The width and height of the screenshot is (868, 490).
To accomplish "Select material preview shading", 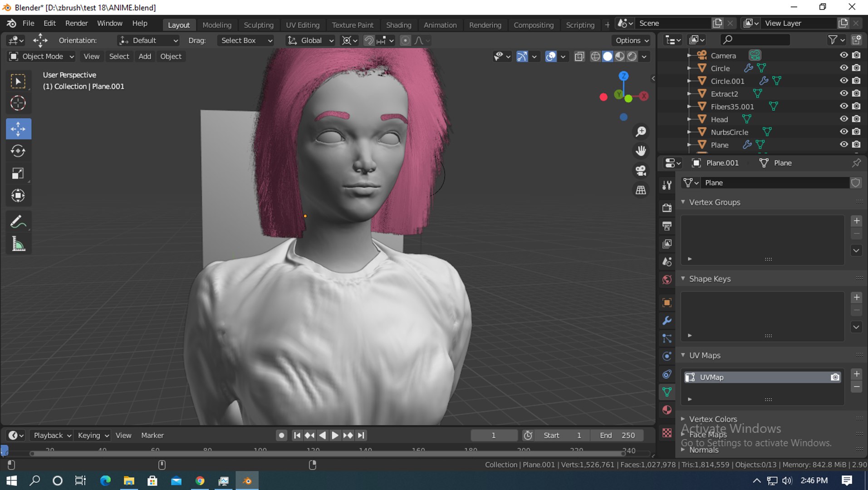I will tap(620, 56).
